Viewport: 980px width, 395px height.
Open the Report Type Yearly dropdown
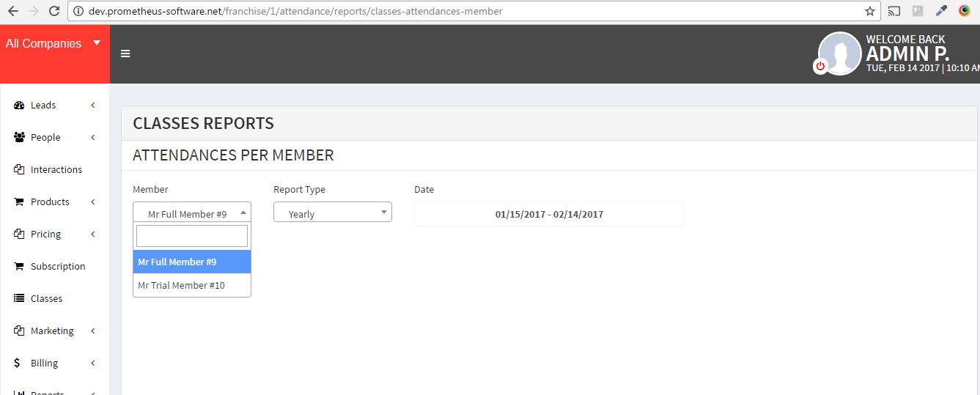[332, 213]
